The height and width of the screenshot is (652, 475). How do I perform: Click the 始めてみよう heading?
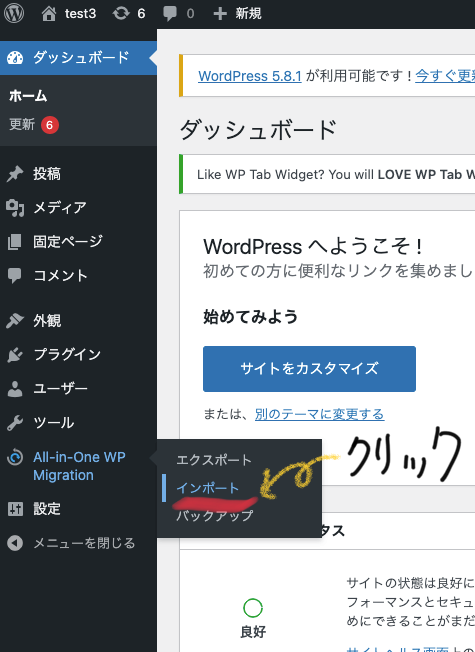pyautogui.click(x=250, y=317)
